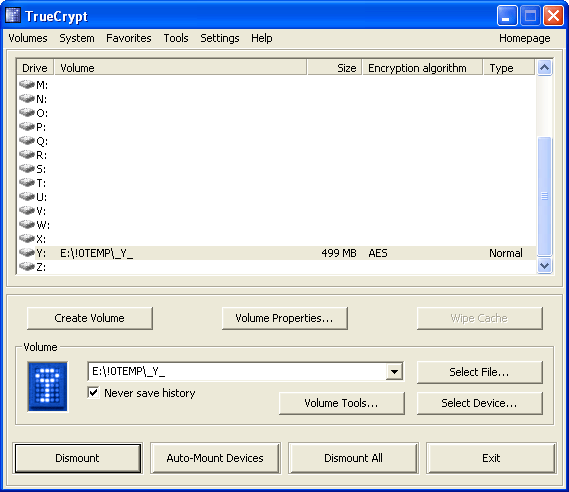
Task: Sort by Drive column header
Action: tap(35, 68)
